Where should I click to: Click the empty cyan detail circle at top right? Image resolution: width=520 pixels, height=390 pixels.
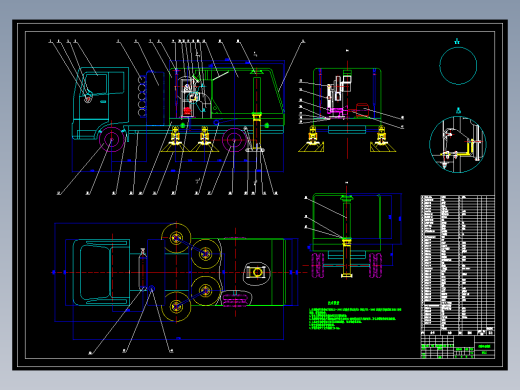458,66
